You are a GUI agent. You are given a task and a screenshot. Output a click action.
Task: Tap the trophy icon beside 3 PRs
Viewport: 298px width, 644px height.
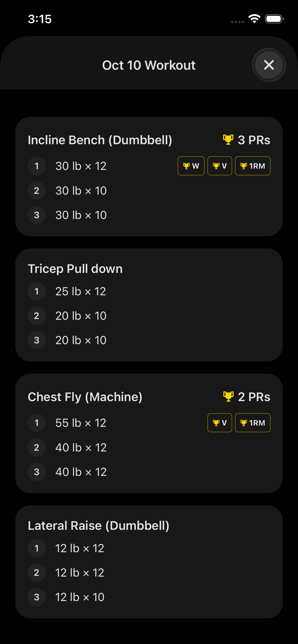click(x=228, y=140)
